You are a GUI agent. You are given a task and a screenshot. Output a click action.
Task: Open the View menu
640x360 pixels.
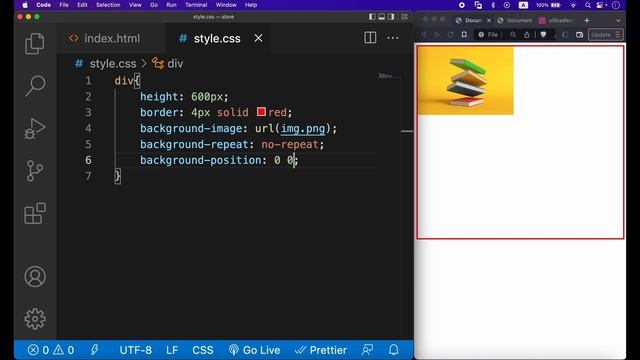(x=135, y=5)
